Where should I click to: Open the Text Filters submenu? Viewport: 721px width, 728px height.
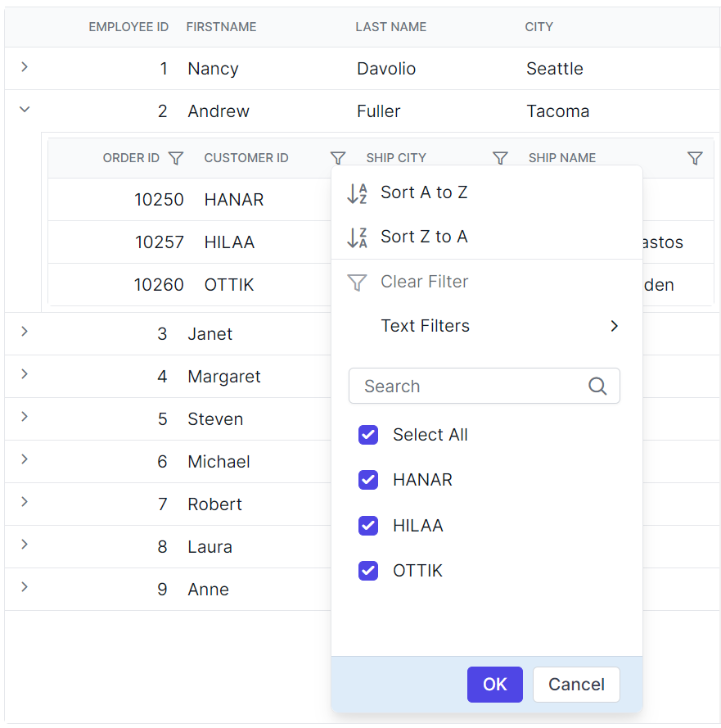(x=487, y=326)
